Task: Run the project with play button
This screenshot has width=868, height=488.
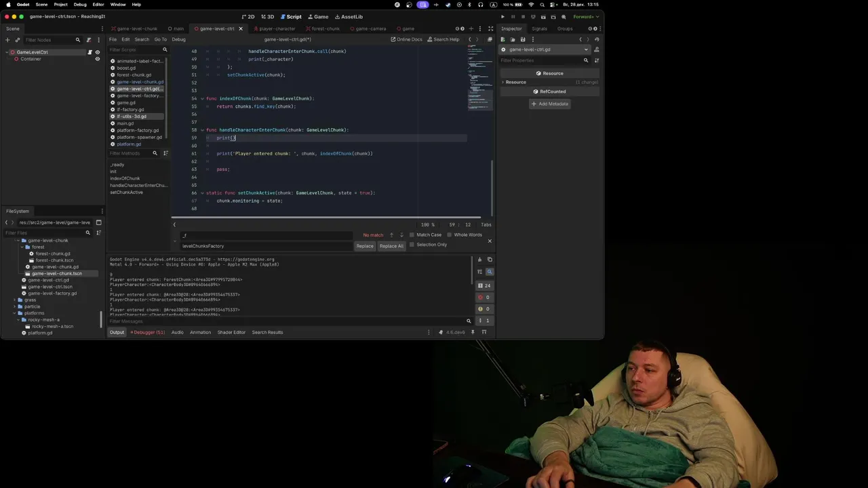Action: (502, 16)
